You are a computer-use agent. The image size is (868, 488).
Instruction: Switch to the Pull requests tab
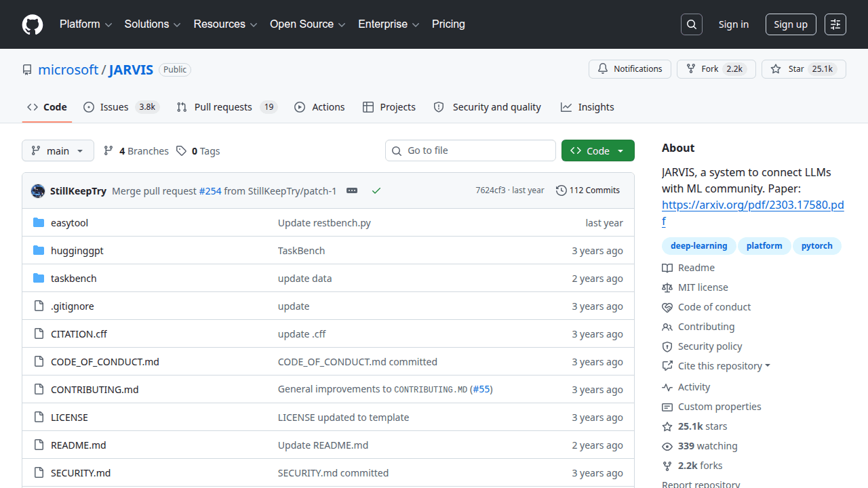click(x=227, y=107)
